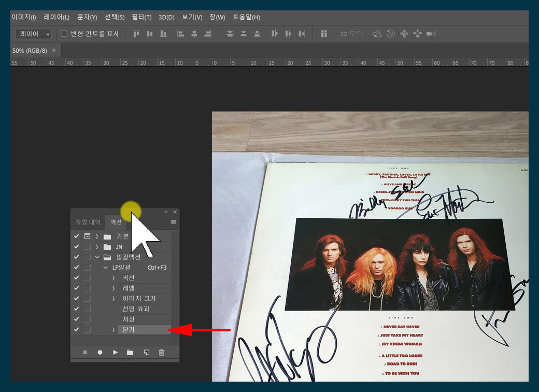Viewport: 539px width, 392px height.
Task: Open the 문자(Y) menu
Action: point(87,17)
